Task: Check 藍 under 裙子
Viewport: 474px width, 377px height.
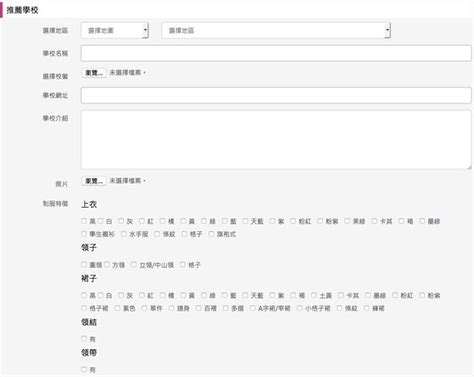Action: [x=225, y=295]
